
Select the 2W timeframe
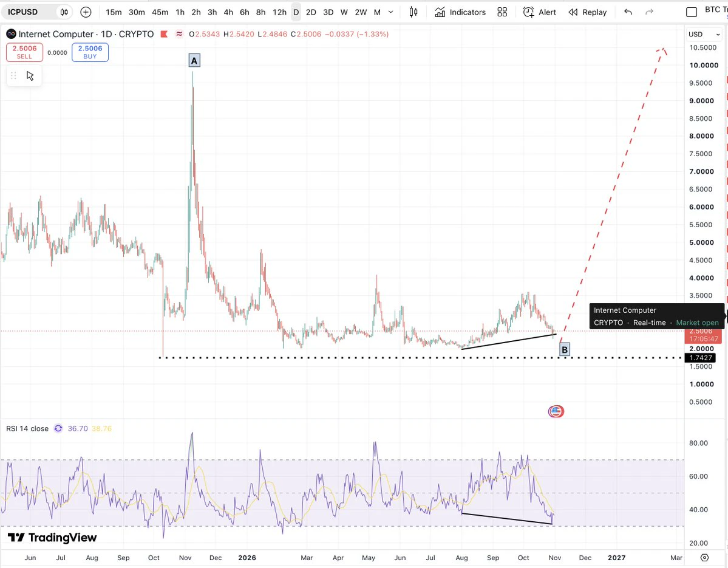(x=361, y=12)
